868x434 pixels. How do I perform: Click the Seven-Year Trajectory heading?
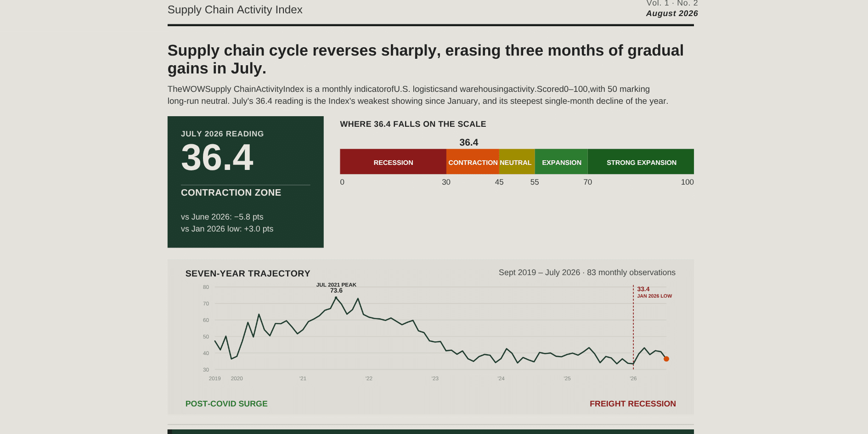pos(248,273)
